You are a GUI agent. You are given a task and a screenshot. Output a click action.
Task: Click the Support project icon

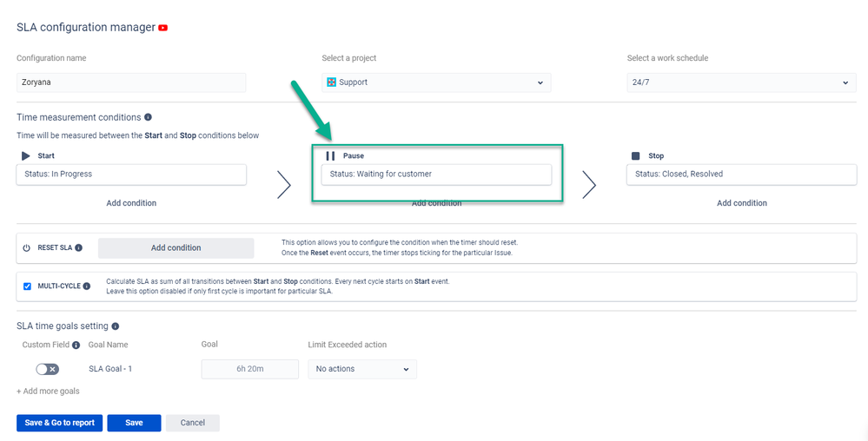(332, 82)
